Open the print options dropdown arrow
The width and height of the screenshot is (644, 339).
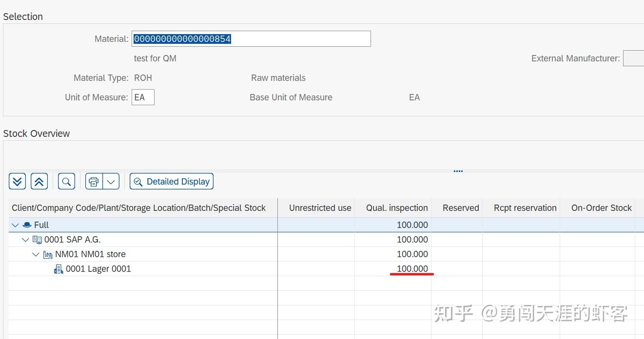coord(111,181)
